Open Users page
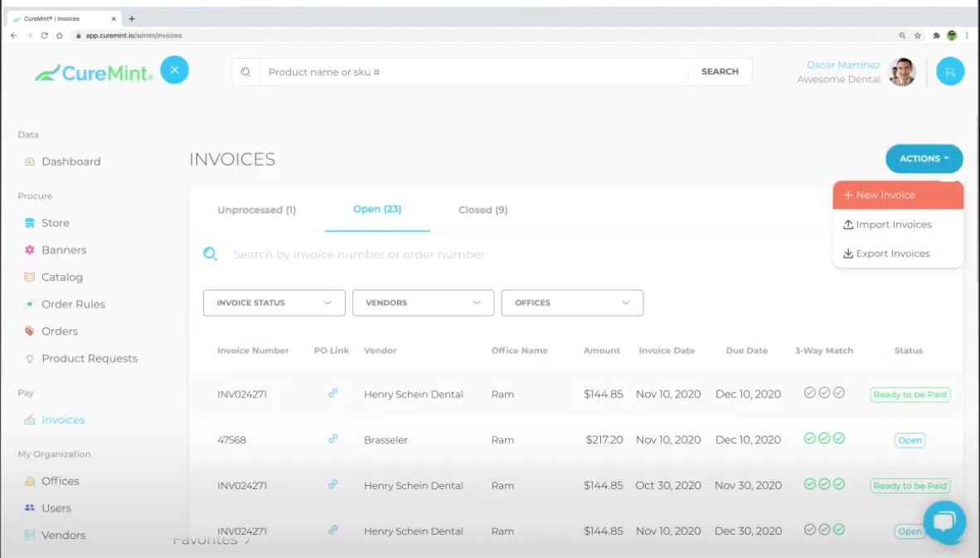Viewport: 980px width, 558px height. click(56, 508)
